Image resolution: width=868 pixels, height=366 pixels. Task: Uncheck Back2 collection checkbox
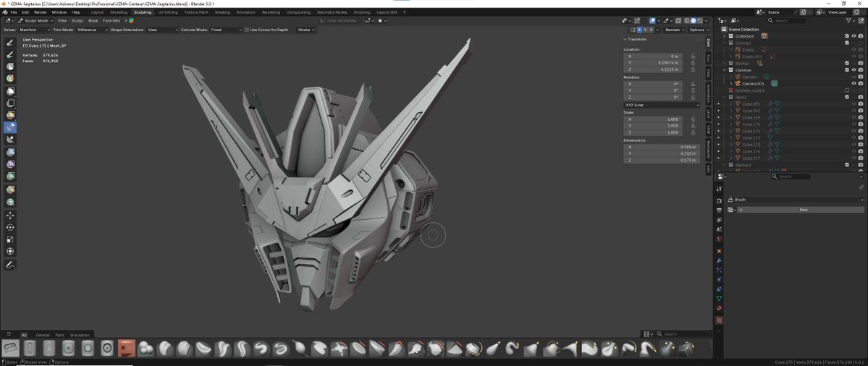click(847, 97)
